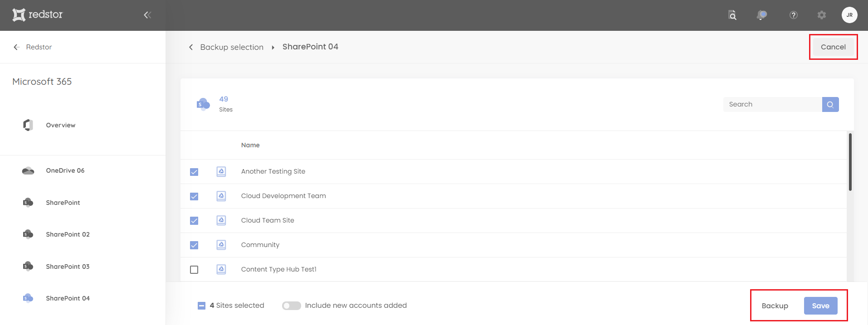Screen dimensions: 868x325
Task: Open the help question mark icon
Action: [x=793, y=15]
